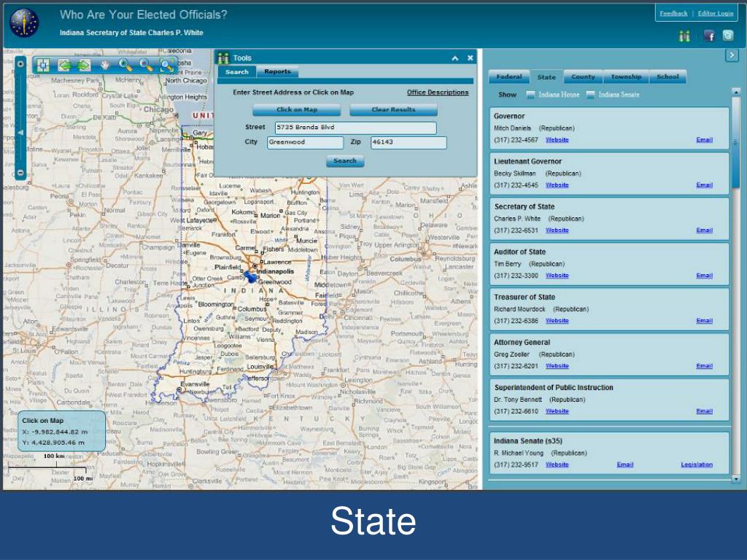Image resolution: width=747 pixels, height=560 pixels.
Task: Open the binoculars tools icon in header
Action: click(684, 36)
